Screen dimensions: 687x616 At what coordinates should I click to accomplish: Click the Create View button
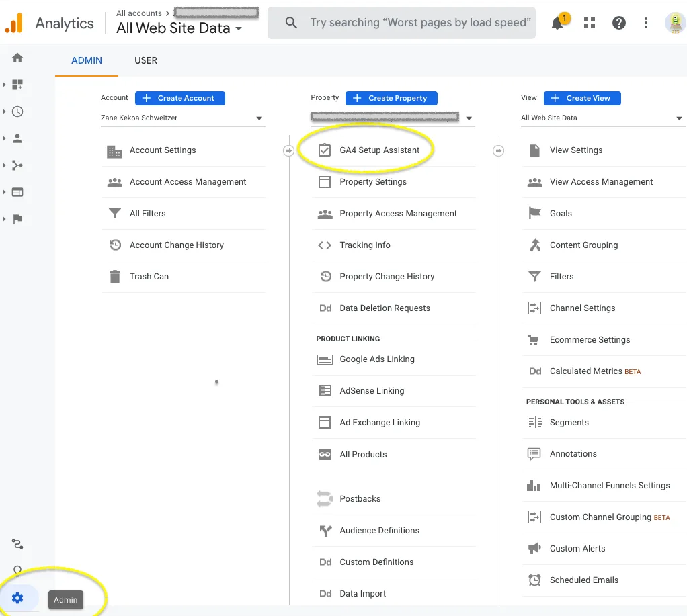(x=582, y=99)
